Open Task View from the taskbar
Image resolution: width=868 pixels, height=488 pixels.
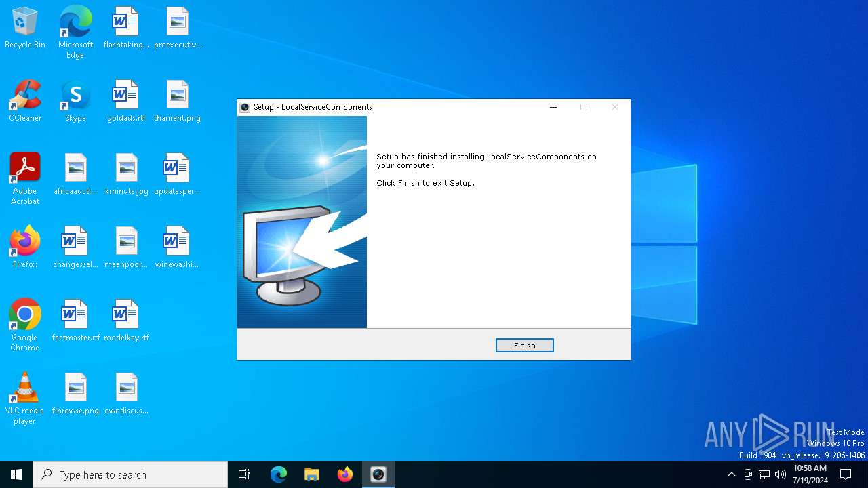coord(244,474)
